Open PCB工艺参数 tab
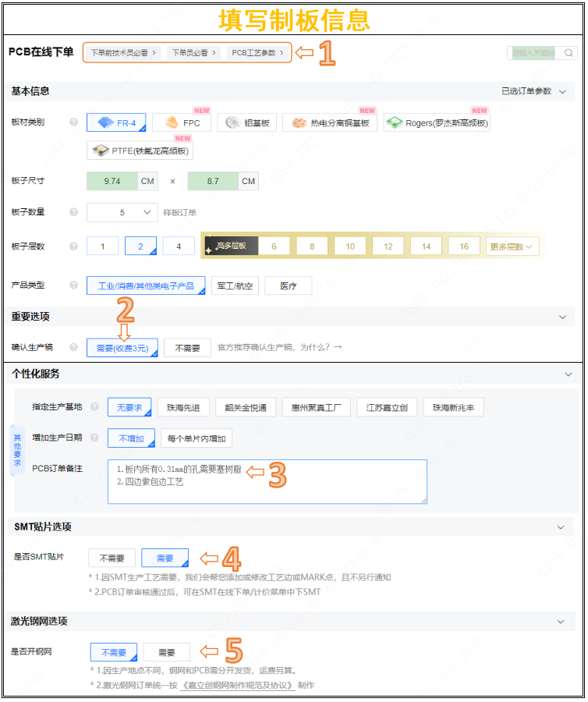The height and width of the screenshot is (702, 588). 258,53
